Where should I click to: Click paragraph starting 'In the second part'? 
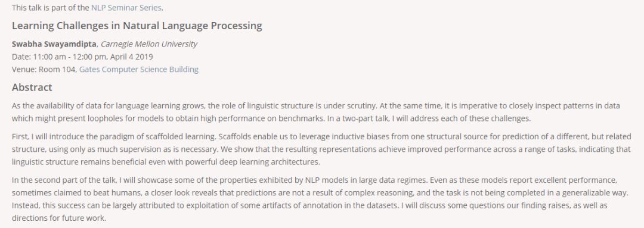click(x=320, y=199)
